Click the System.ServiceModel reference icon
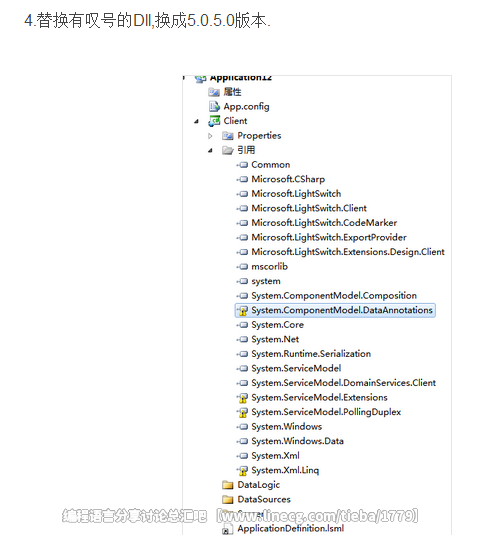 tap(242, 368)
